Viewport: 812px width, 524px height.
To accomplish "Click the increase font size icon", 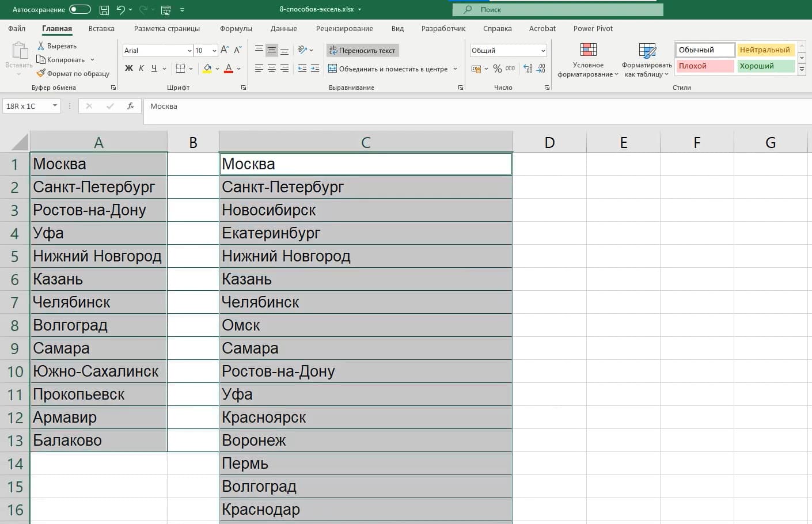I will point(225,50).
